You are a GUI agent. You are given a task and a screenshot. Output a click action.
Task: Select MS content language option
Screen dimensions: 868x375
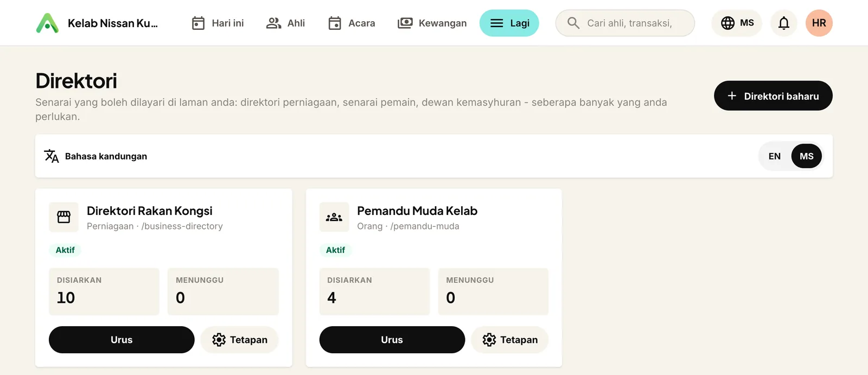(x=807, y=156)
